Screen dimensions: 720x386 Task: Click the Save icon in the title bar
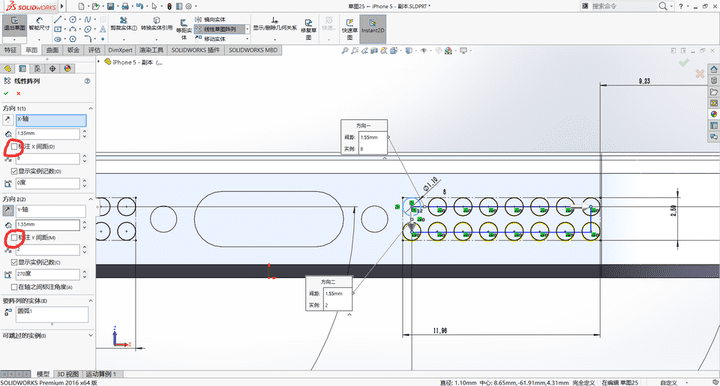[x=110, y=6]
